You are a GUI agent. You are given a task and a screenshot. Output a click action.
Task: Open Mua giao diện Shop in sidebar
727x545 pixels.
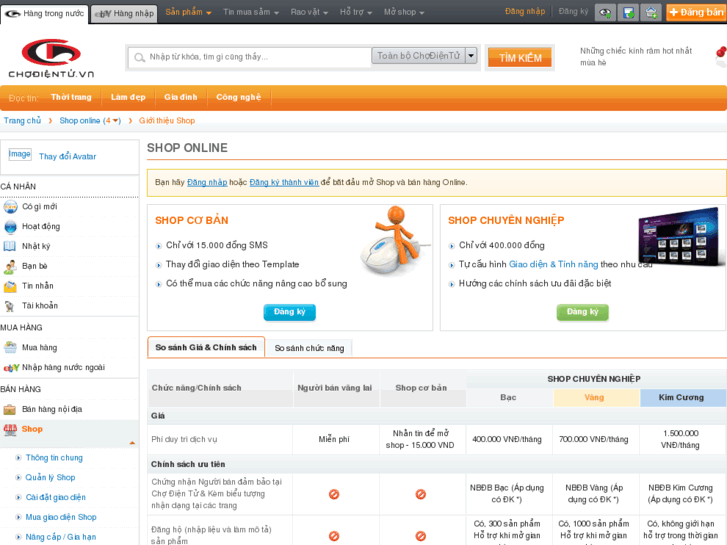coord(61,518)
